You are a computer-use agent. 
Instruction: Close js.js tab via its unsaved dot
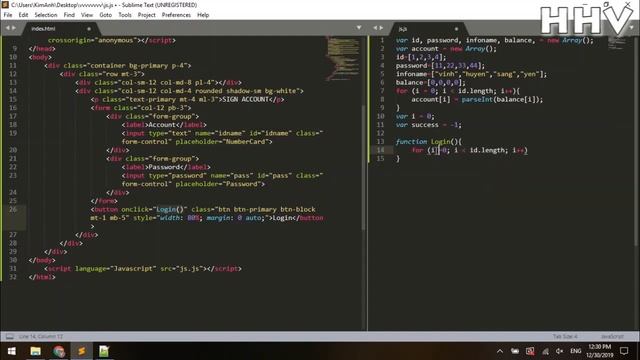(x=456, y=29)
